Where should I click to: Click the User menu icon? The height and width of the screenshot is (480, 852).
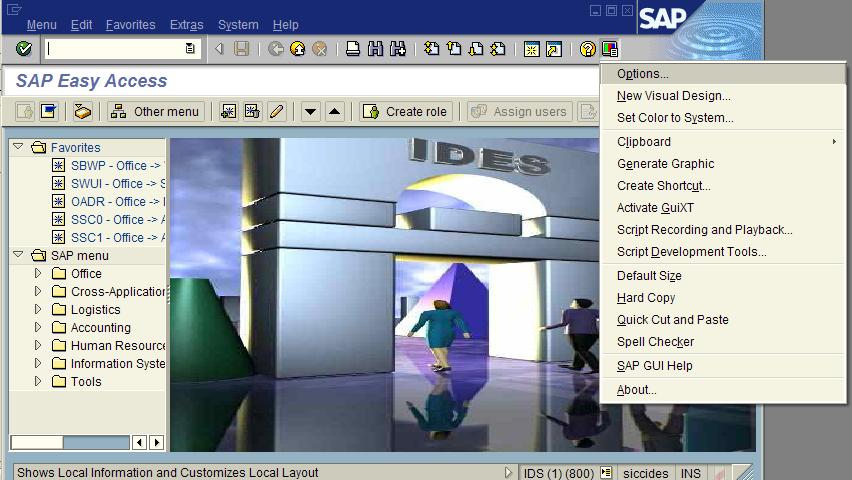pyautogui.click(x=25, y=111)
